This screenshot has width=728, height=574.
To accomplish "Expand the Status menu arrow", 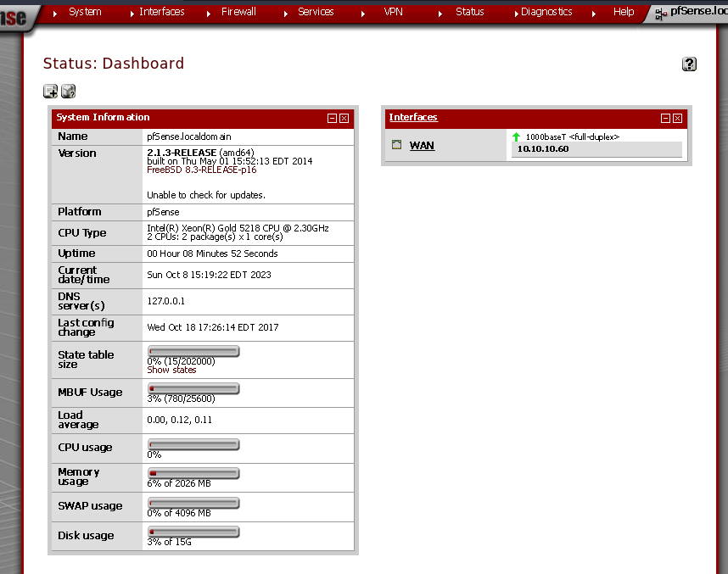I will pyautogui.click(x=440, y=14).
